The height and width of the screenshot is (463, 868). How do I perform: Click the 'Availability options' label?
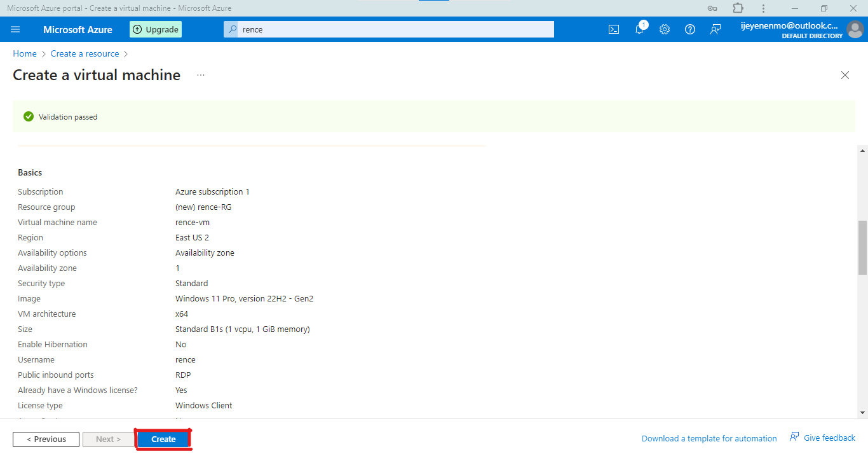(52, 253)
